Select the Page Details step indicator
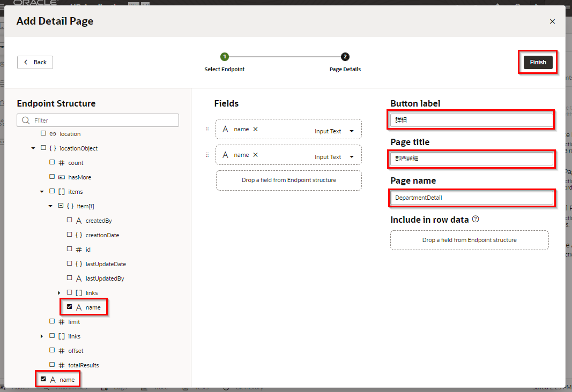Screen dimensions: 572x392 (345, 57)
